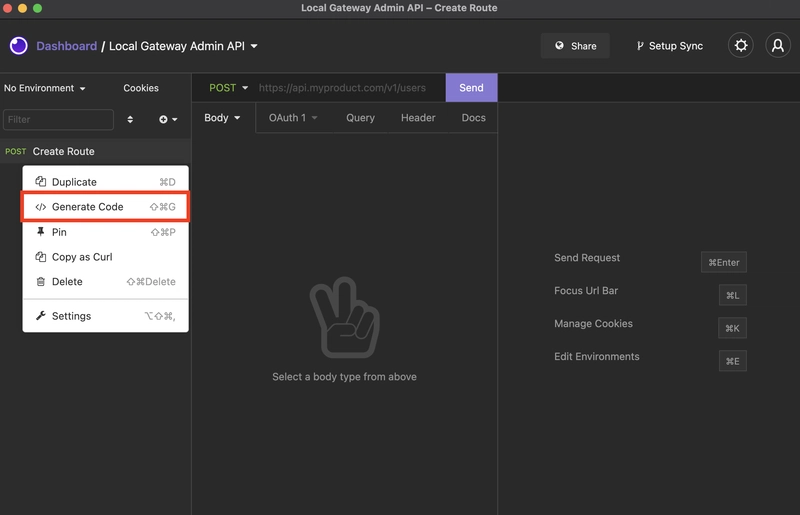Click the Delete trash icon

[40, 281]
